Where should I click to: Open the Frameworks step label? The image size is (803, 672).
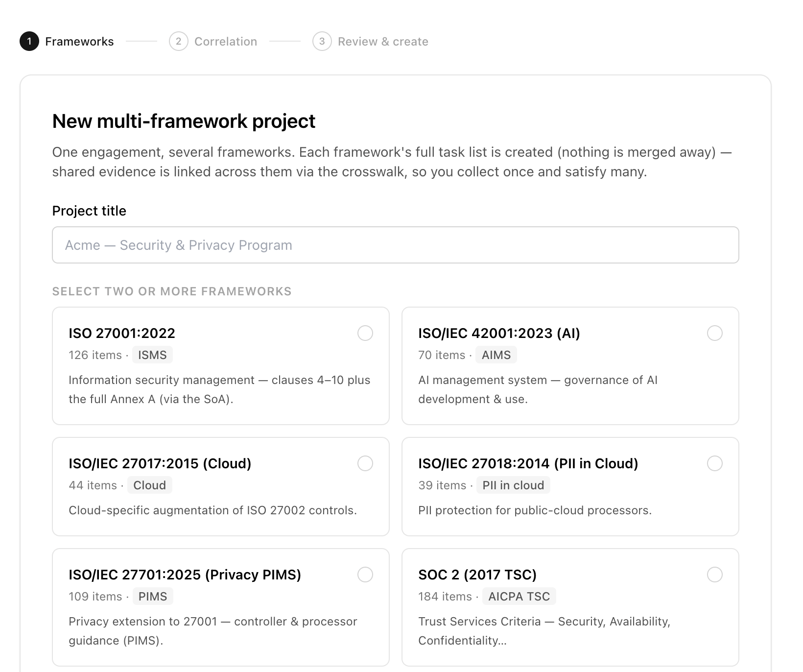coord(79,42)
